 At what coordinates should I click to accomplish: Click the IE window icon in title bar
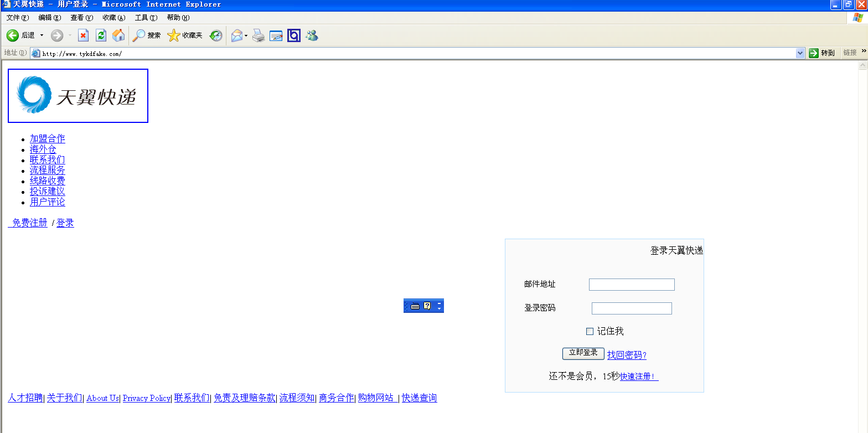pos(7,4)
